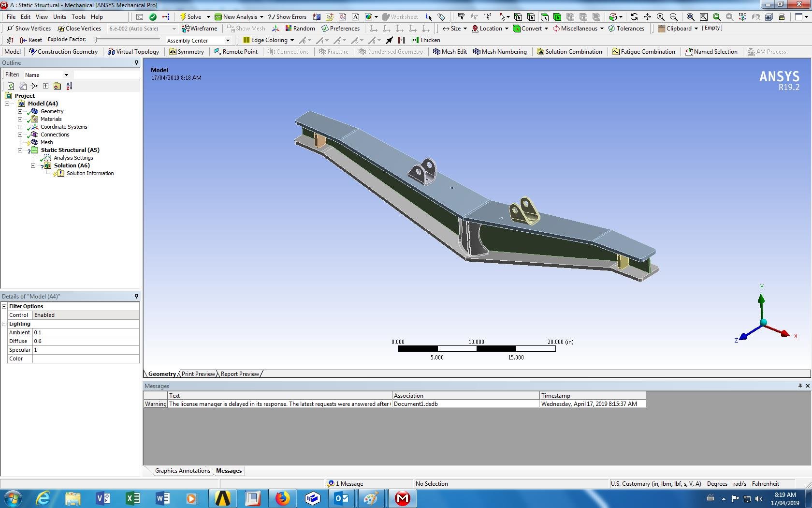Open the Remote Point tool
Viewport: 812px width, 508px height.
point(236,52)
